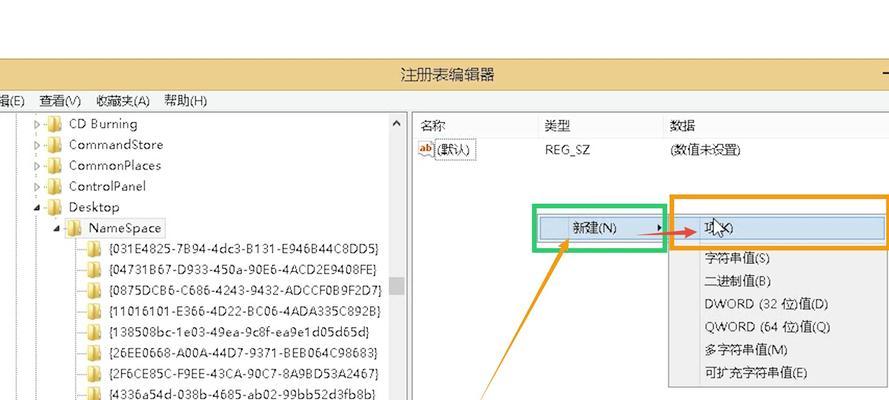Select key {138508bc-1e03-49ea-9c8f-ea9e1d05d65d}
Screen dimensions: 889x400
(x=239, y=332)
